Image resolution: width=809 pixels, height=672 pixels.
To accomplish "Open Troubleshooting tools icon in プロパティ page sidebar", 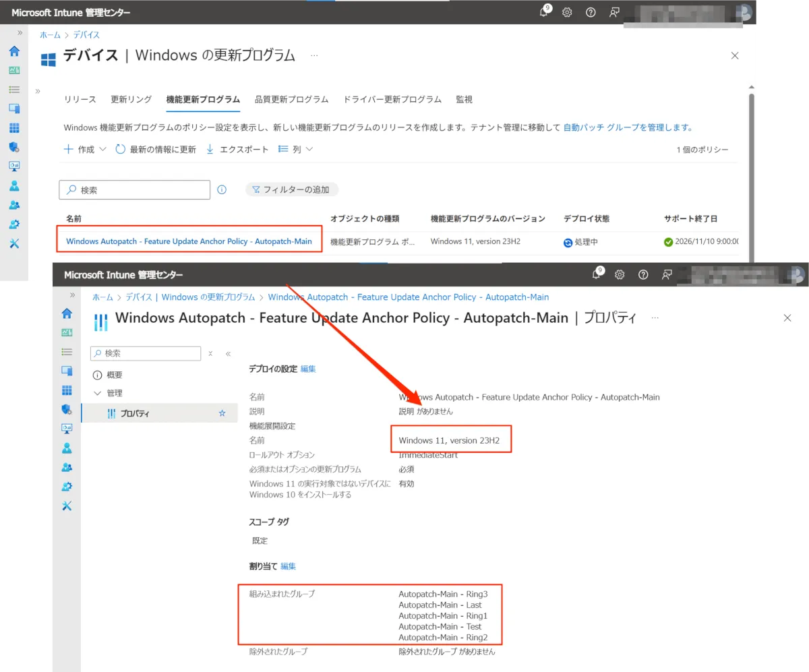I will pos(67,506).
